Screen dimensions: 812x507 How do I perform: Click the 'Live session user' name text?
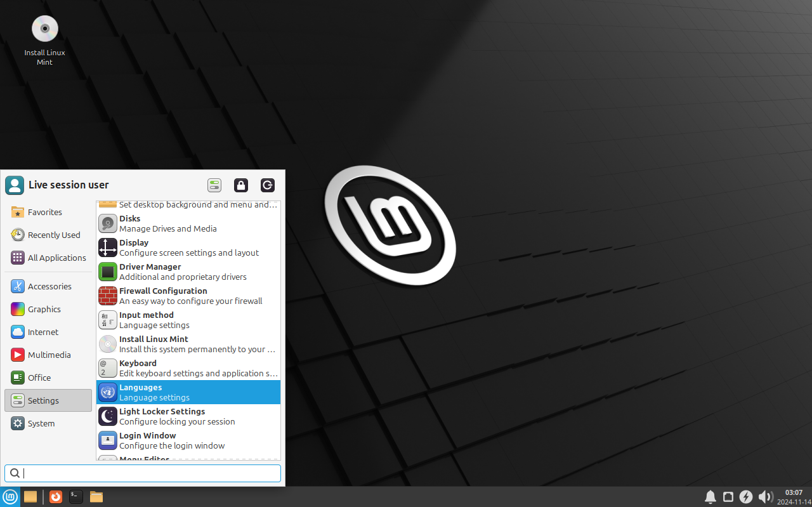point(69,185)
